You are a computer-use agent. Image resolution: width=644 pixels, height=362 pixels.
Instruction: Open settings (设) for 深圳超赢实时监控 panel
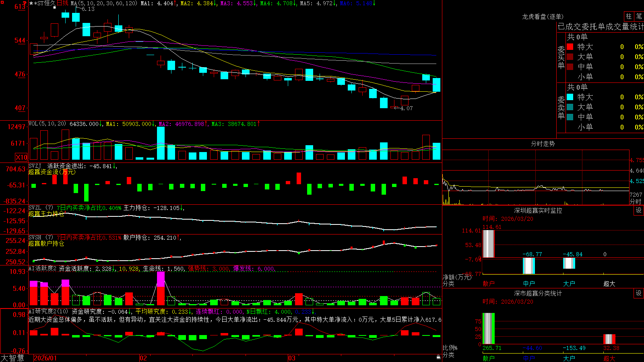(639, 210)
